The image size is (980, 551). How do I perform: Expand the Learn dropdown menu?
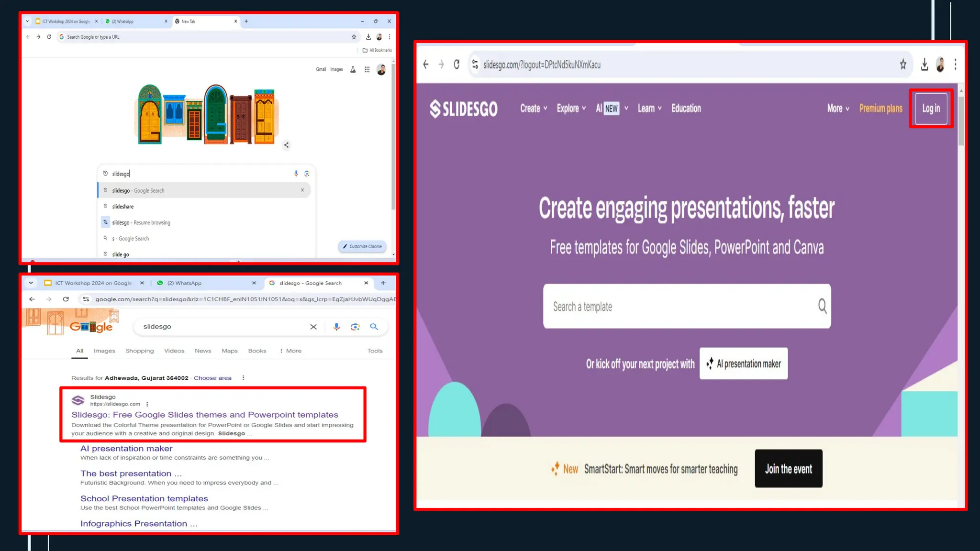[649, 109]
